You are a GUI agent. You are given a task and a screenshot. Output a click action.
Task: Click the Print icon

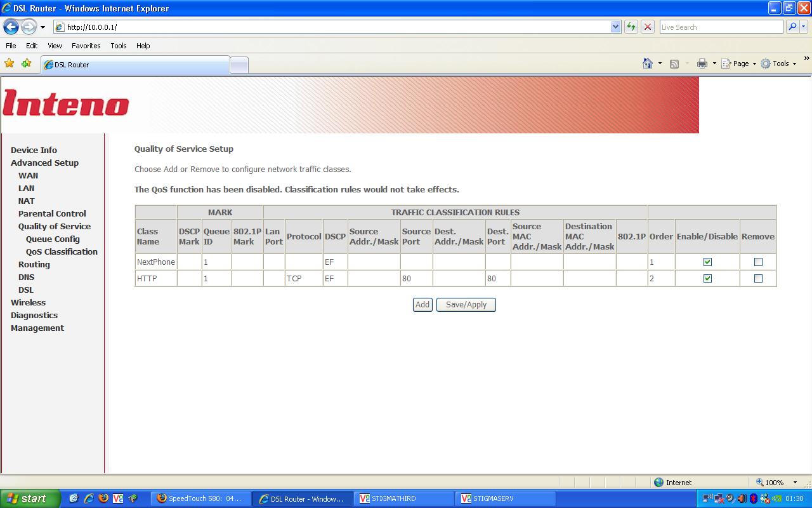tap(702, 63)
